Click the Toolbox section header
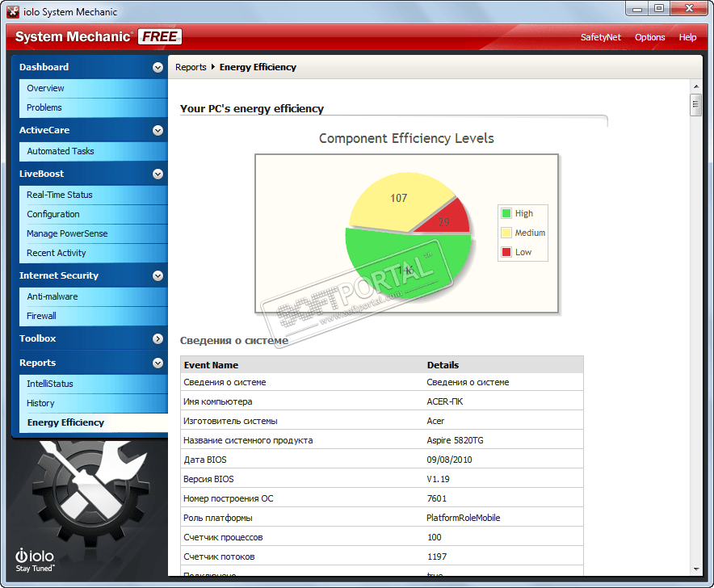Viewport: 714px width, 588px height. coord(37,338)
